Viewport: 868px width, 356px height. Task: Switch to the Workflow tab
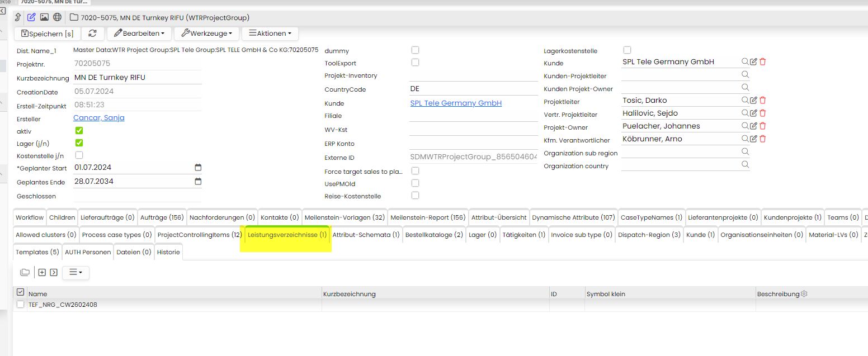(x=30, y=217)
